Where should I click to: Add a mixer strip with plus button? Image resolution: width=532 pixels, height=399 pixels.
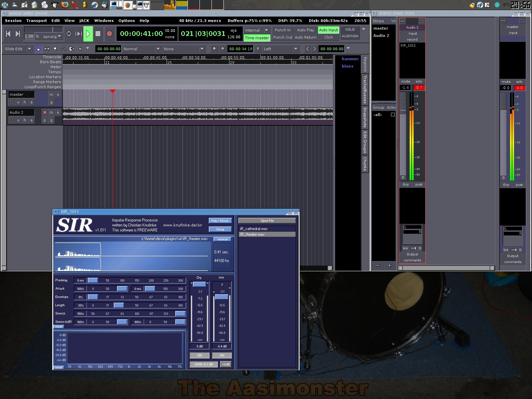pos(389,265)
